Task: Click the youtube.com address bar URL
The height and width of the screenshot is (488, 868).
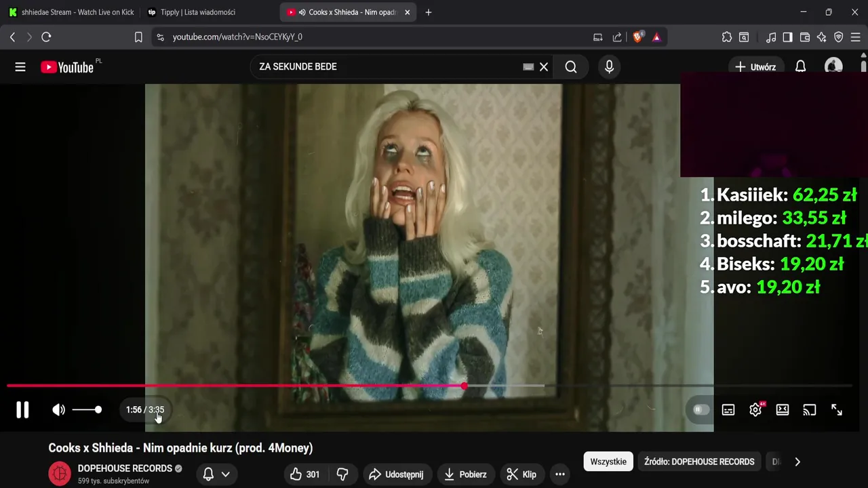Action: (237, 37)
